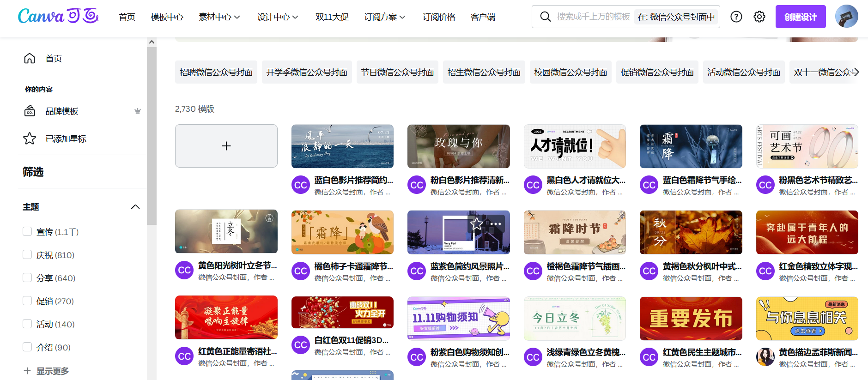868x380 pixels.
Task: Check the 宣传 (1.1千) filter checkbox
Action: pos(27,231)
